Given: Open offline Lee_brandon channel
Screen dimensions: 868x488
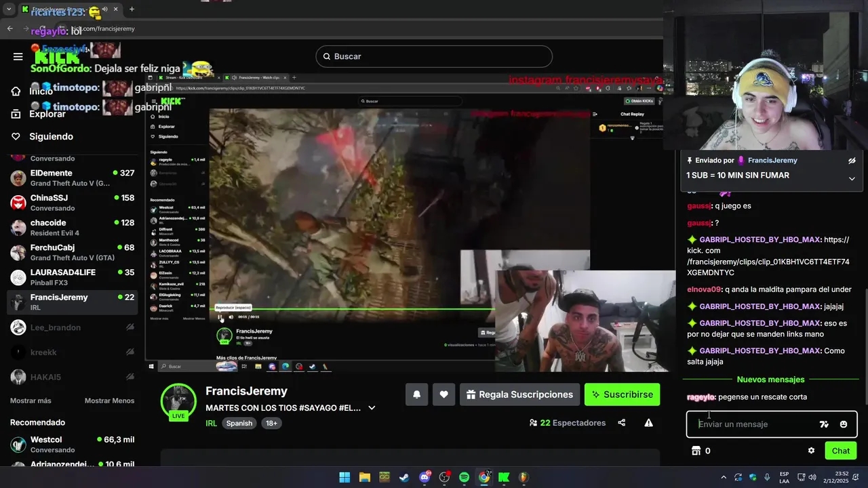Looking at the screenshot, I should (72, 327).
